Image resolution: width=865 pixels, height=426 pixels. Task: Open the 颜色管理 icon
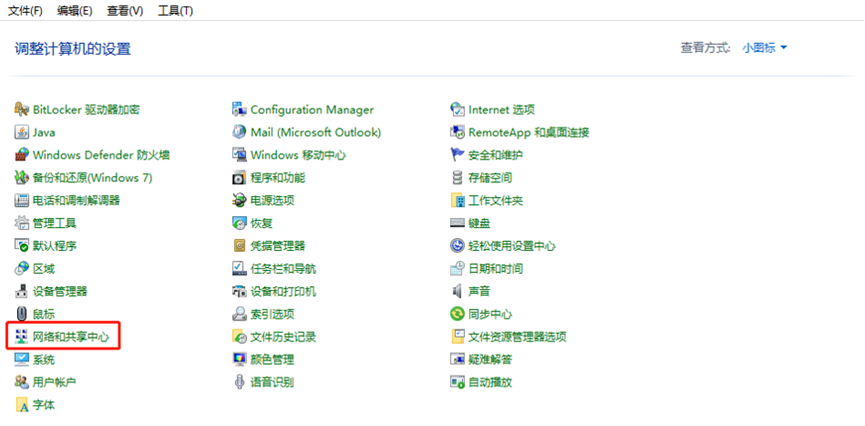coord(239,359)
